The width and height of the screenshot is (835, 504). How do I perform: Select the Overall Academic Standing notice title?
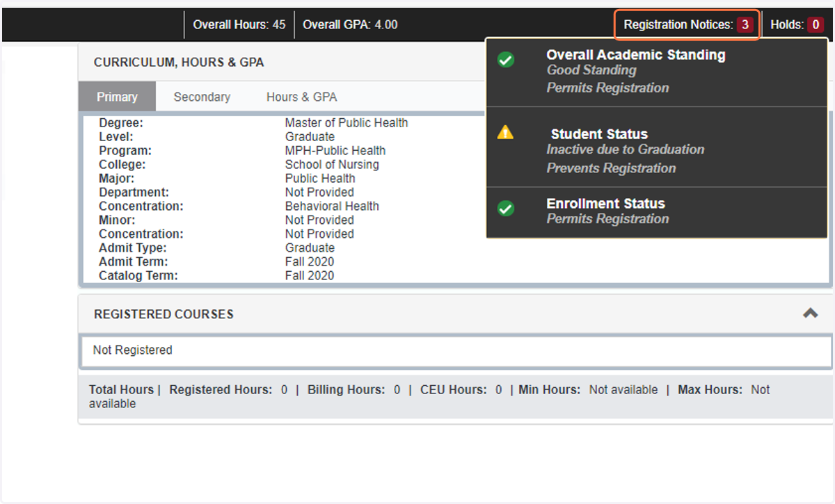[636, 55]
